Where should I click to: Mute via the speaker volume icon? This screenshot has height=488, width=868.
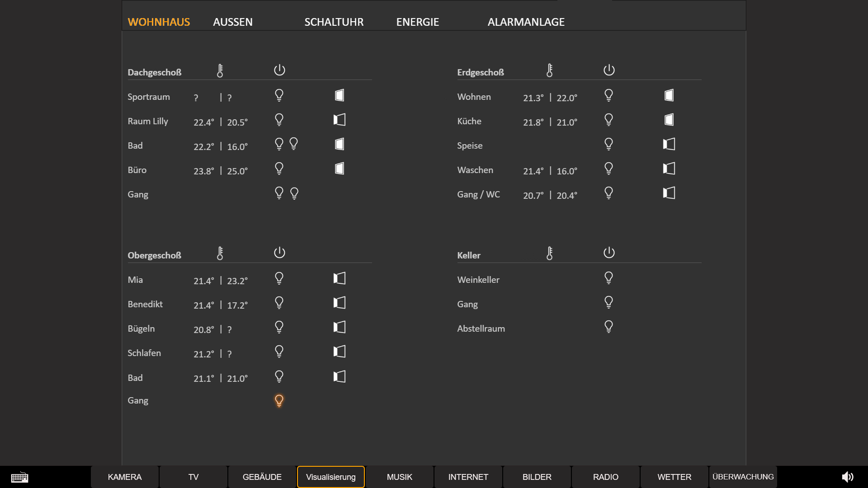tap(847, 477)
